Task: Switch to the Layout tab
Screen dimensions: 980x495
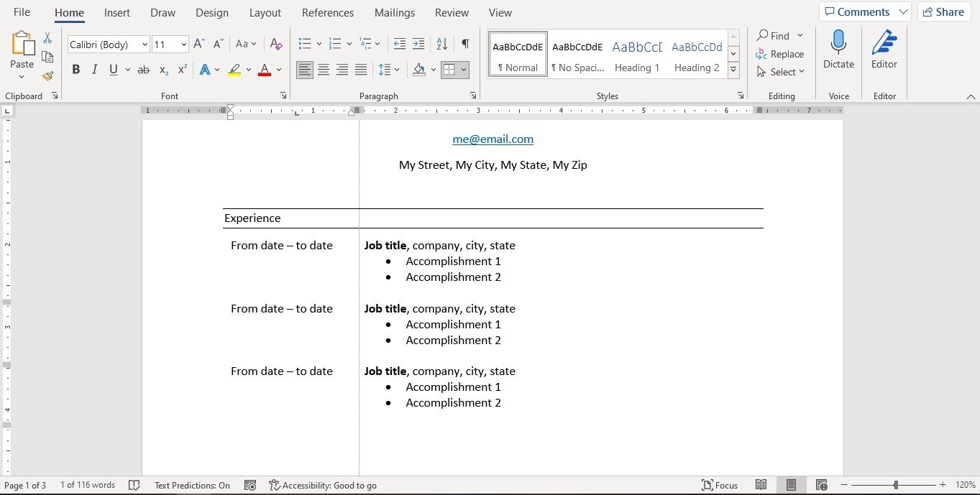Action: pos(265,13)
